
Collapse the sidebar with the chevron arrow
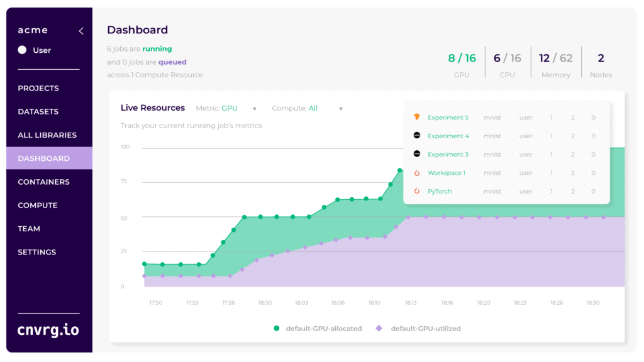pyautogui.click(x=81, y=31)
